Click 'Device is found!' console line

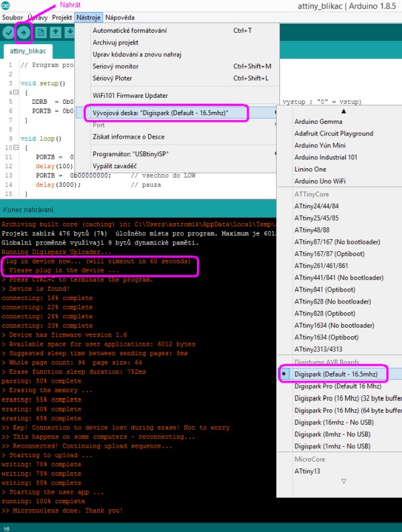pos(36,289)
